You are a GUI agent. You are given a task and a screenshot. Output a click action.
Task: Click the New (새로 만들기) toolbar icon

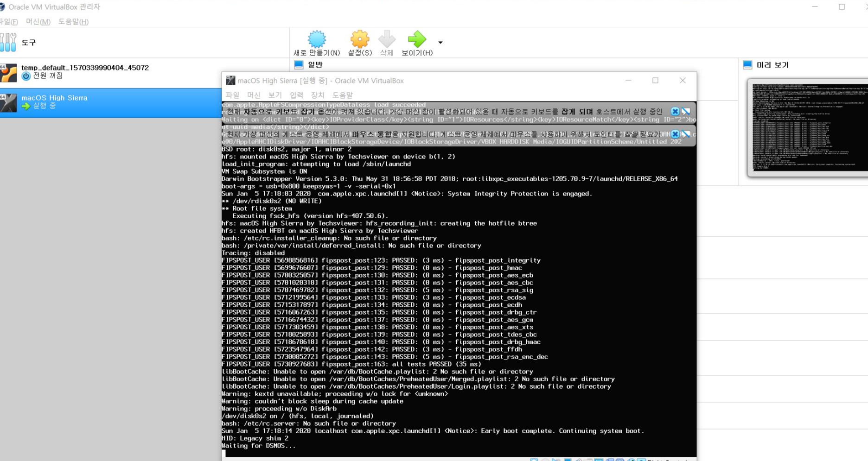pos(317,39)
